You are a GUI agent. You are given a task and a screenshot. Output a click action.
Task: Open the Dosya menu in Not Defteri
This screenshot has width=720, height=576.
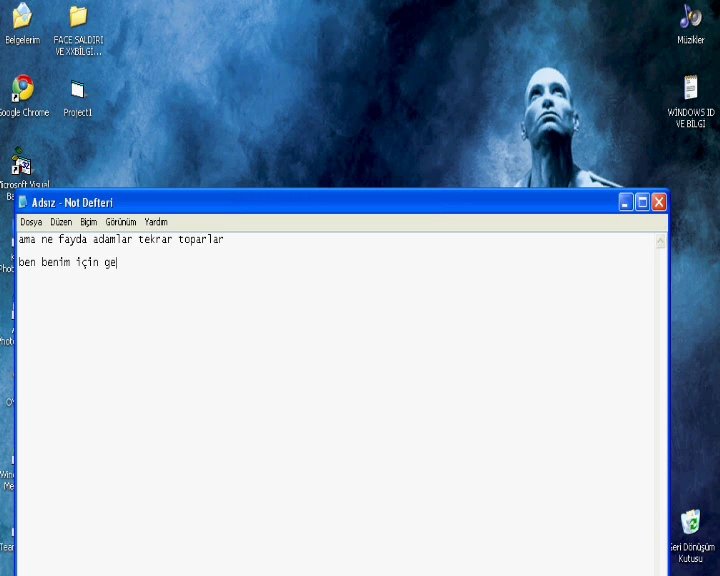click(x=31, y=222)
